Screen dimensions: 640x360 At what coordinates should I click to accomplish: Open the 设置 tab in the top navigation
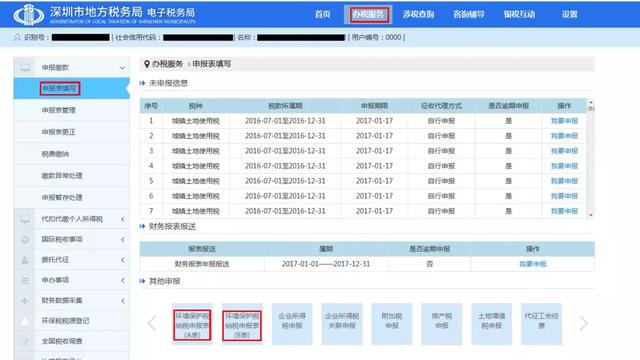coord(569,14)
